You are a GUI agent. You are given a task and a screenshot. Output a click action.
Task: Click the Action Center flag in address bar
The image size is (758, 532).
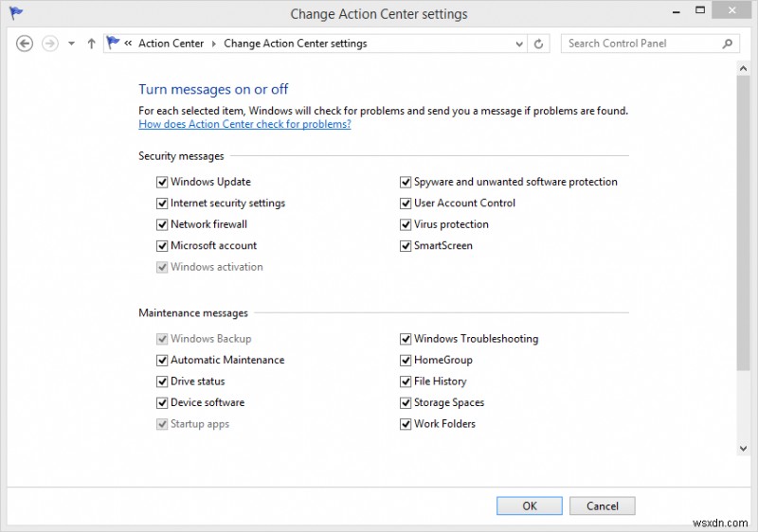click(113, 43)
